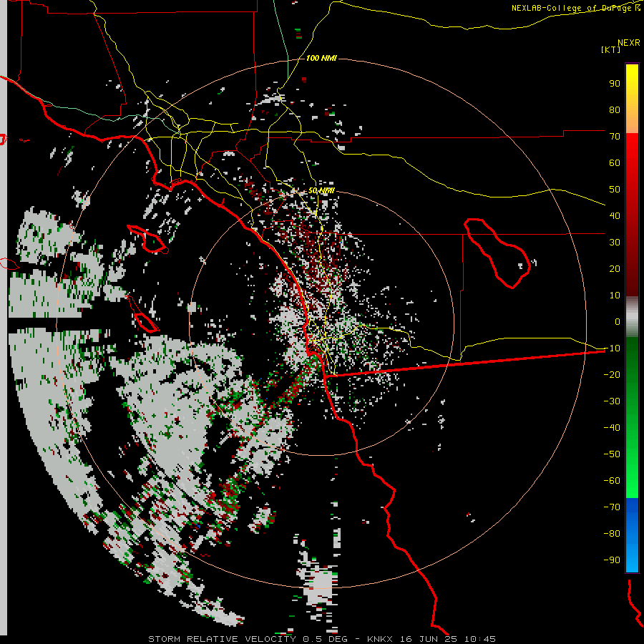
Task: Click the -90 value on velocity scale
Action: [x=612, y=560]
